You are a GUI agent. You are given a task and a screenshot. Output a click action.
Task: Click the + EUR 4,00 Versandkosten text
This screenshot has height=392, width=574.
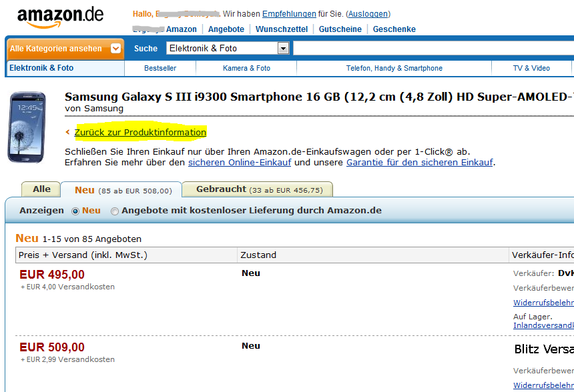pyautogui.click(x=67, y=287)
